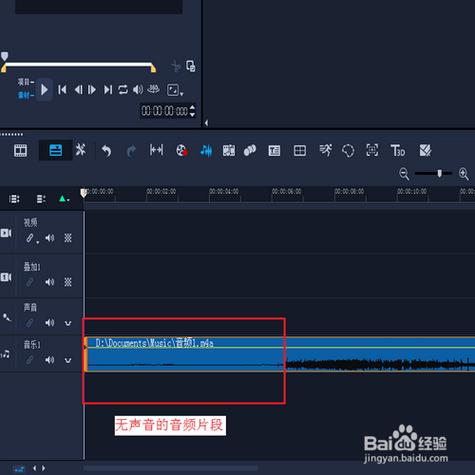Screen dimensions: 475x475
Task: Switch to Timeline view
Action: [55, 150]
